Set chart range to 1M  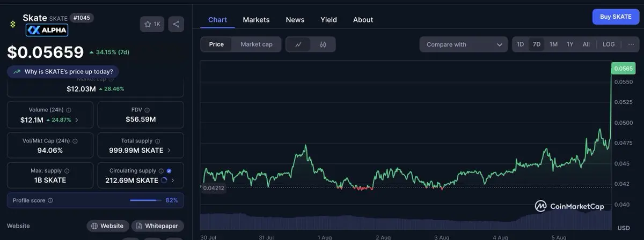coord(553,44)
